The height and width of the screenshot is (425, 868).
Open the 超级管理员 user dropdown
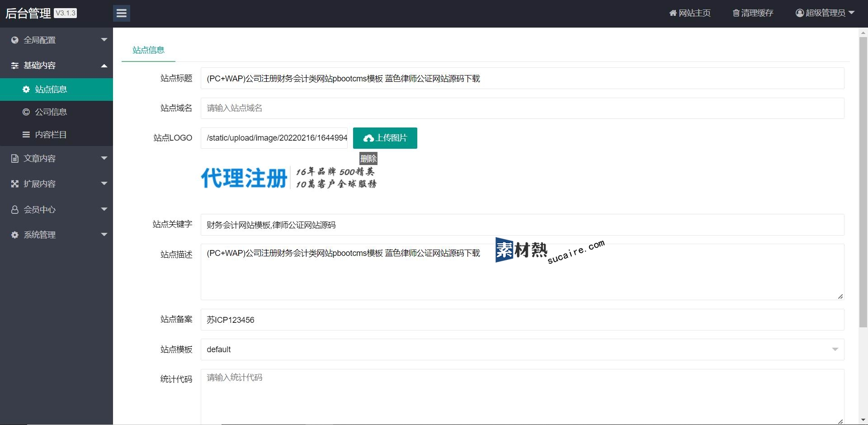[825, 13]
